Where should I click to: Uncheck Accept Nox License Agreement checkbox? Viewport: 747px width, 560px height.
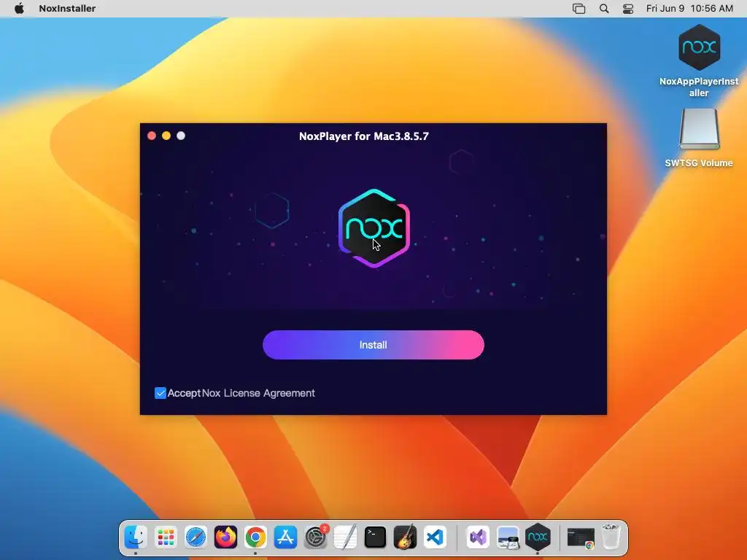tap(160, 393)
